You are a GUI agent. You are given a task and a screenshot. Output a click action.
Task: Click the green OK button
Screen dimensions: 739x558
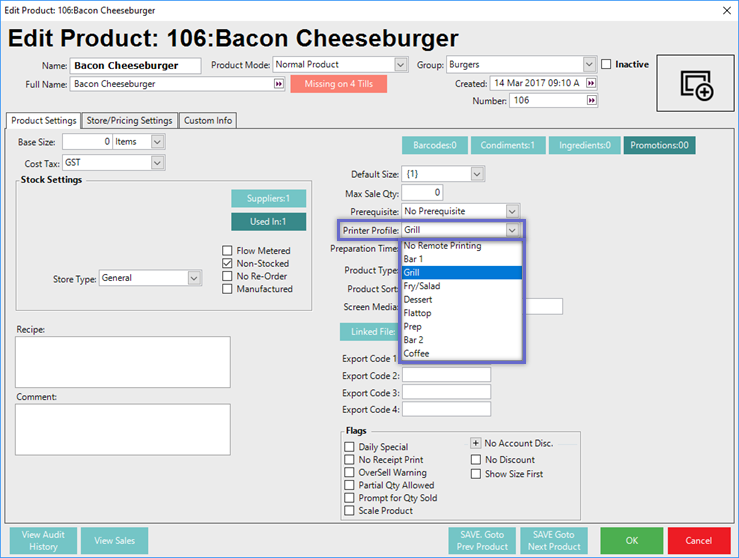coord(630,540)
